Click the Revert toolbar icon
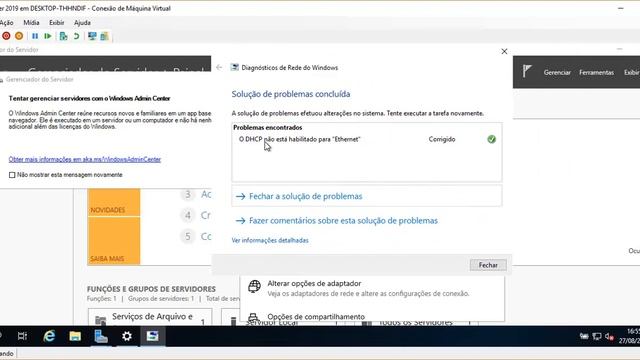The width and height of the screenshot is (640, 360). [76, 36]
